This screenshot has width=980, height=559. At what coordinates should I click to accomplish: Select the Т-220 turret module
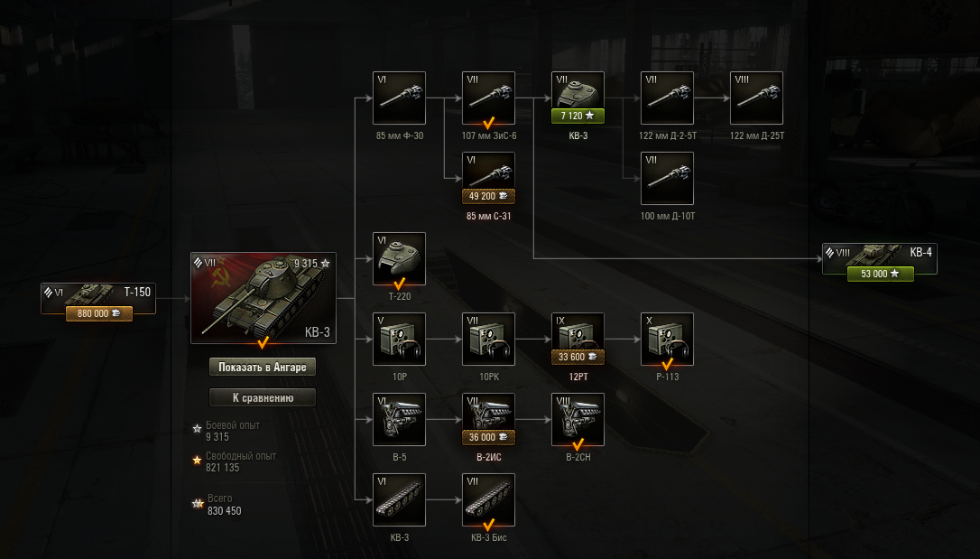click(399, 259)
